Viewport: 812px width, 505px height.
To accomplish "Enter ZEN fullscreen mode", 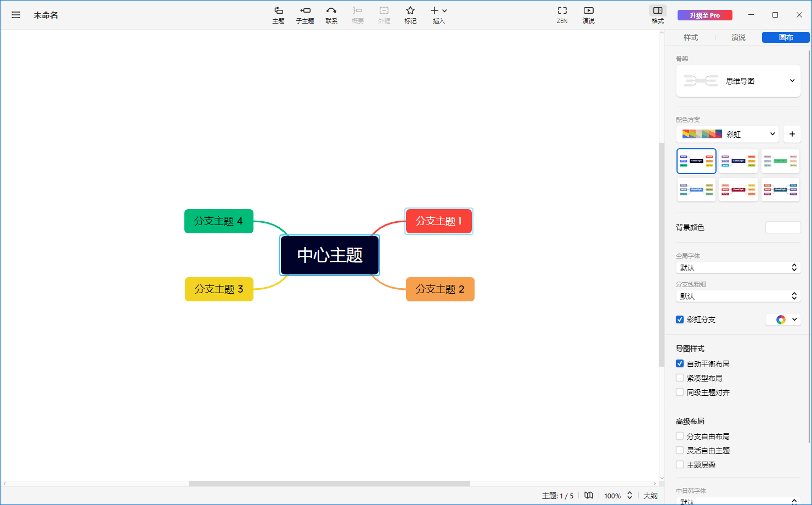I will [x=562, y=15].
